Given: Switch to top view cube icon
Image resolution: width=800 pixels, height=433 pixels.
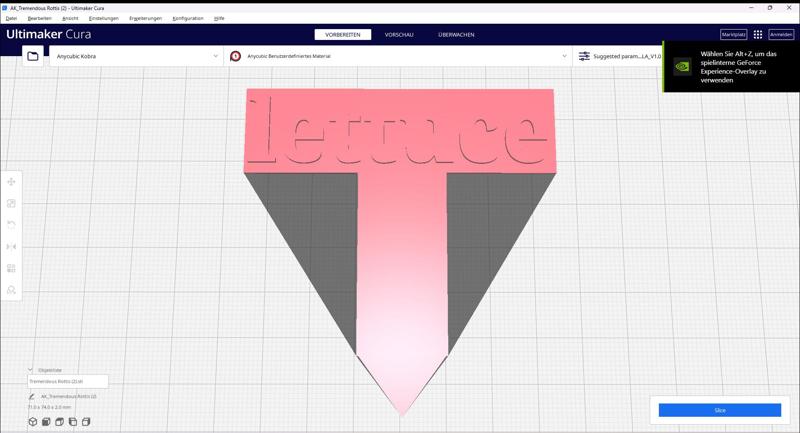Looking at the screenshot, I should point(59,422).
